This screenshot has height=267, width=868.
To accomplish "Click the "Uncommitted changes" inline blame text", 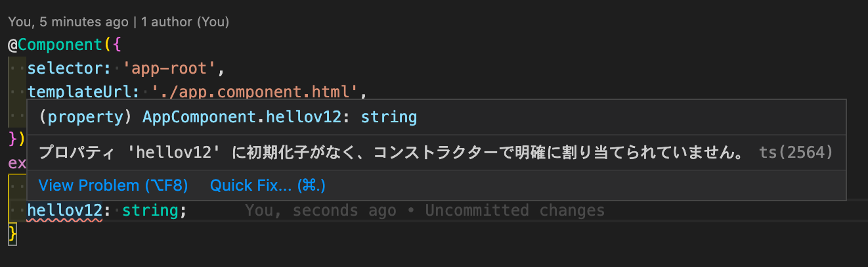I will [x=515, y=211].
